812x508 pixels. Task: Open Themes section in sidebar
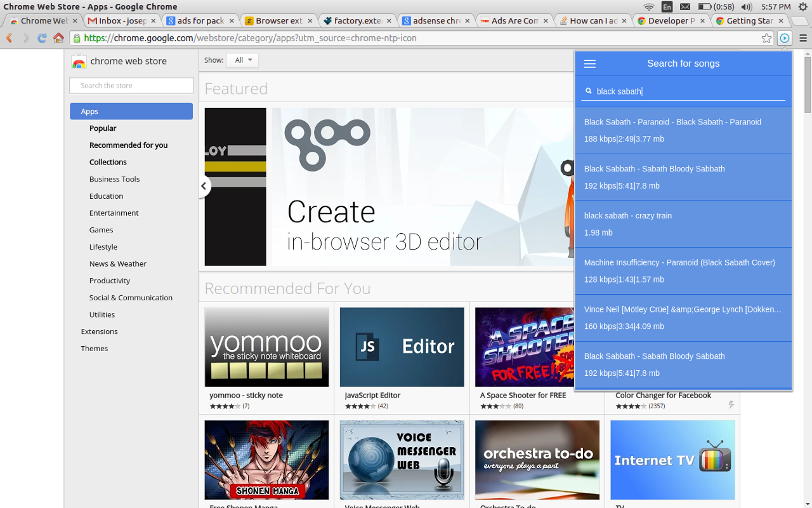pos(94,349)
